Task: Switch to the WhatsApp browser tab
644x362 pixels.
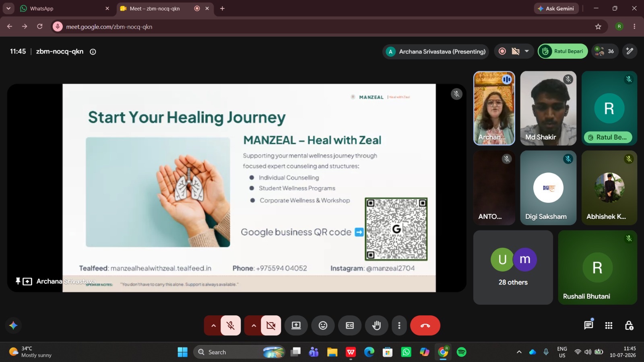Action: (x=64, y=8)
